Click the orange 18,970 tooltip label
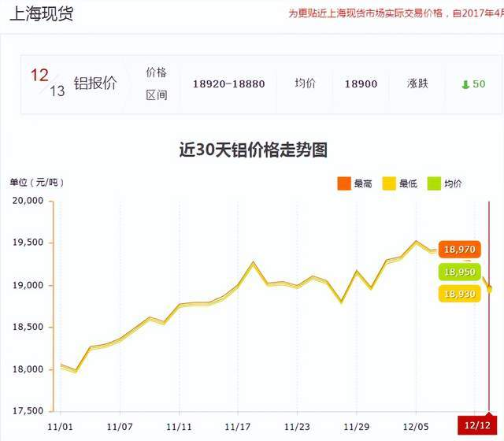The image size is (504, 441). coord(459,250)
